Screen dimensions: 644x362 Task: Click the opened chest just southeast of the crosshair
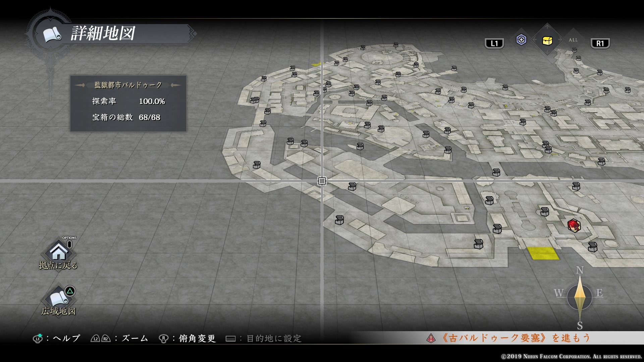click(352, 187)
